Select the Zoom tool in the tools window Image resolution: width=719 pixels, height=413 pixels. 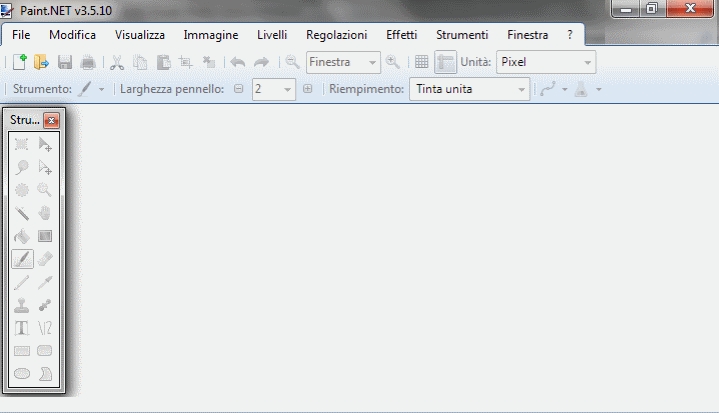[x=45, y=190]
